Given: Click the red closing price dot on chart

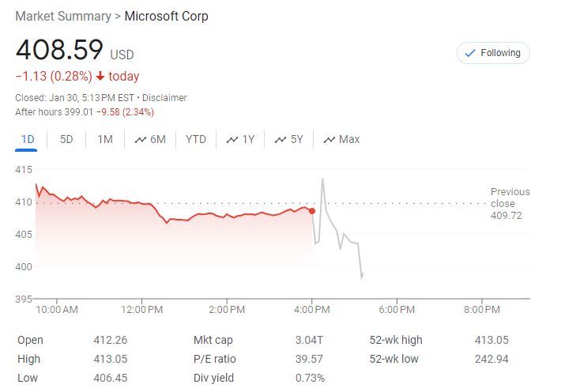Looking at the screenshot, I should pos(313,211).
